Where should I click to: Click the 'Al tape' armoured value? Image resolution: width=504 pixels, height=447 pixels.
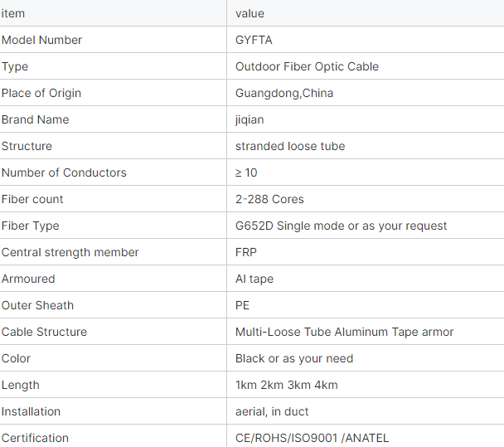(x=254, y=279)
